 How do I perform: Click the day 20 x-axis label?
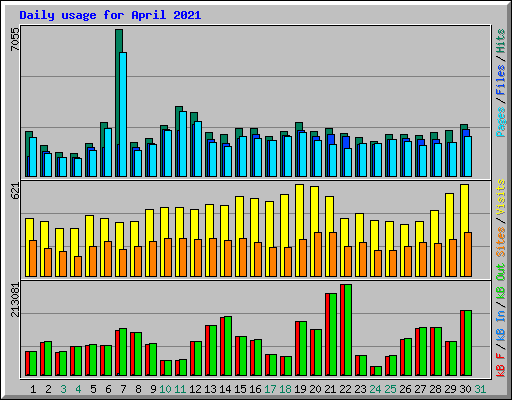315,389
